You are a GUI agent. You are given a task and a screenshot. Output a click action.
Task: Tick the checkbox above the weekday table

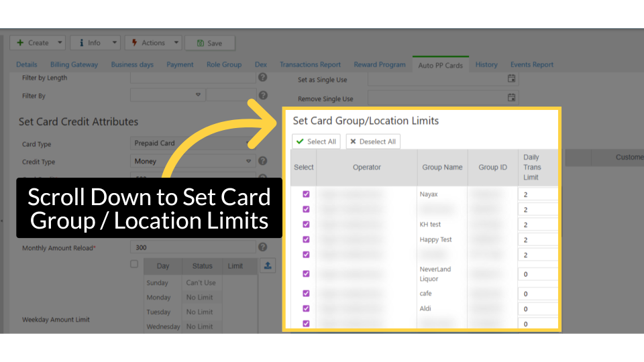[134, 265]
